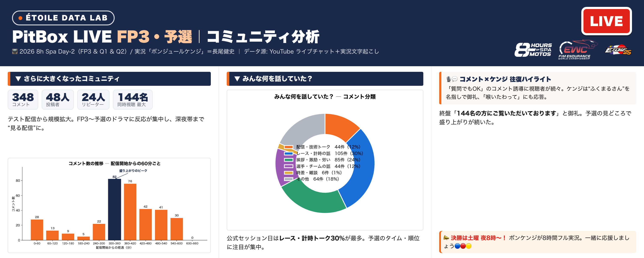
Task: Click the x-axis label 配信開始からの経過（分）
Action: point(114,247)
